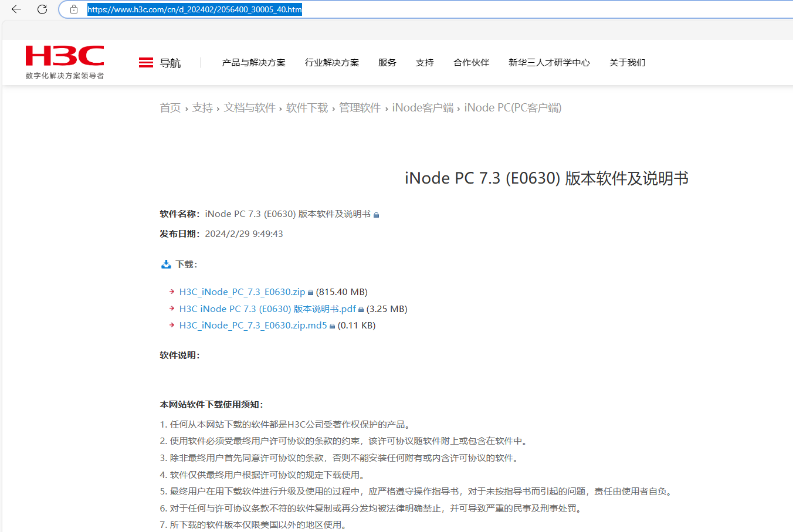Click the page heading iNode PC 7.3 (E0630) 版本软件及说明书
The height and width of the screenshot is (532, 793).
[547, 178]
